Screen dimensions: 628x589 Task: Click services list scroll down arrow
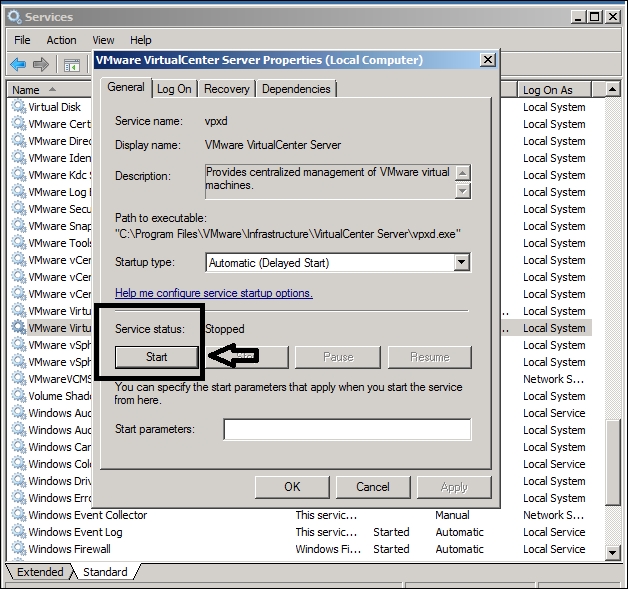[612, 553]
